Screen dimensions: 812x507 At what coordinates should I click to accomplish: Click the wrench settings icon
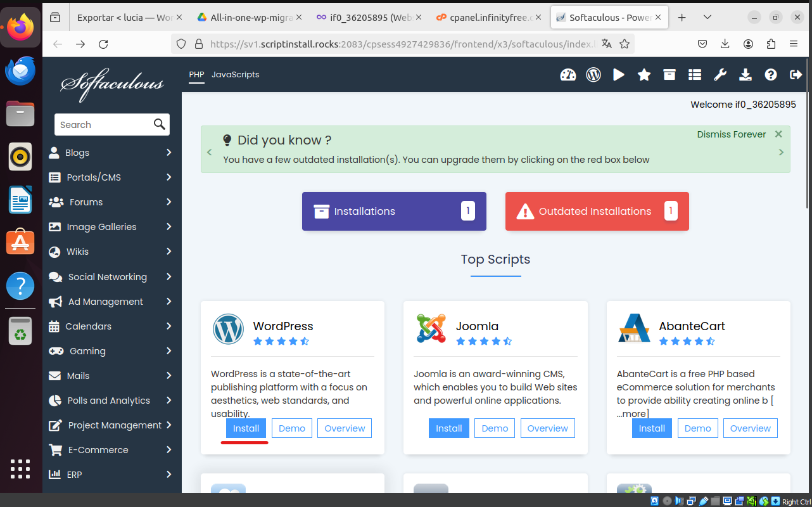click(x=720, y=75)
